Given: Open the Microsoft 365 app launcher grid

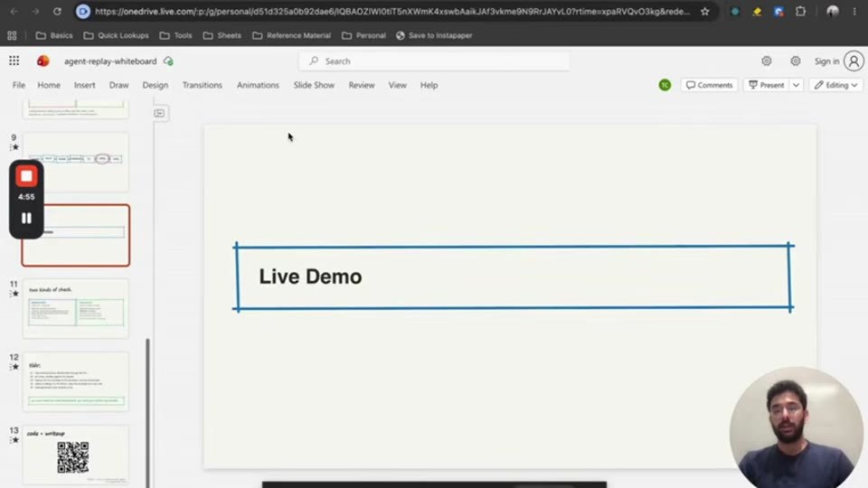Looking at the screenshot, I should (14, 61).
